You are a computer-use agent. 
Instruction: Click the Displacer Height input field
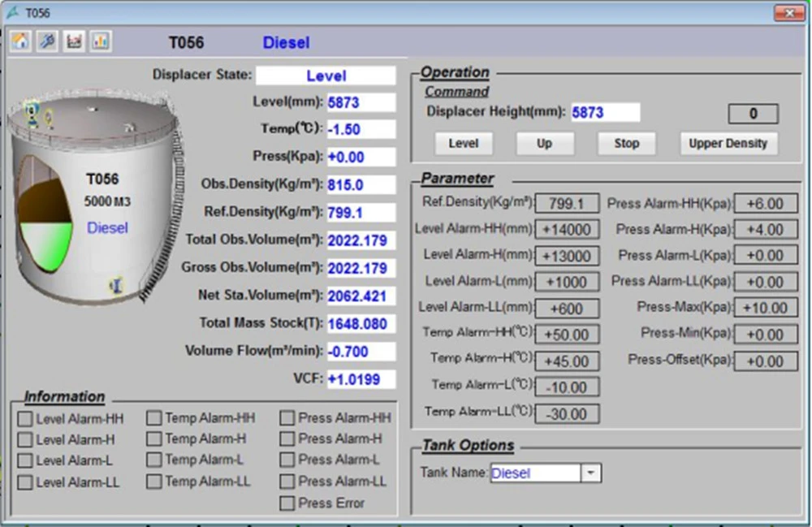(605, 112)
